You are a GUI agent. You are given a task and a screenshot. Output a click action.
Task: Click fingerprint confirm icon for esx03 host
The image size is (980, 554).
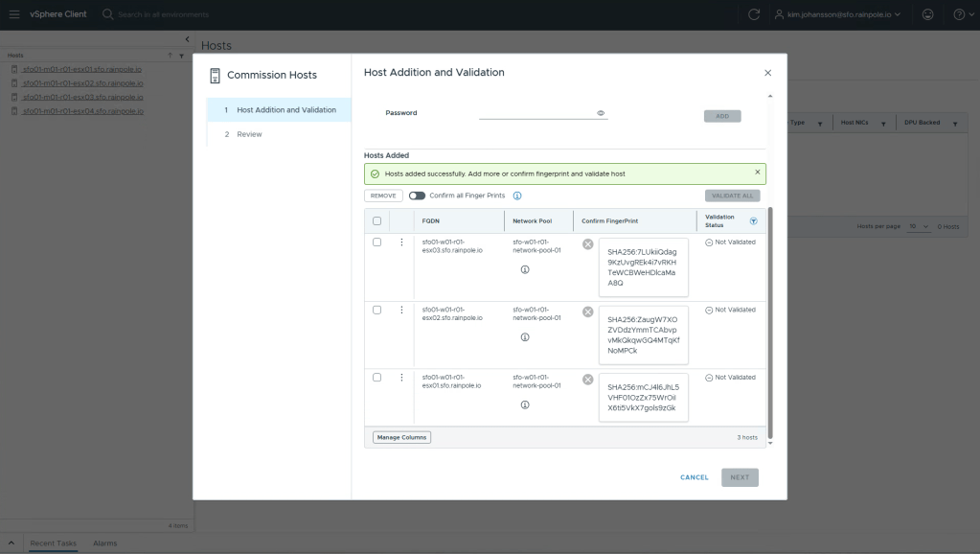click(588, 244)
